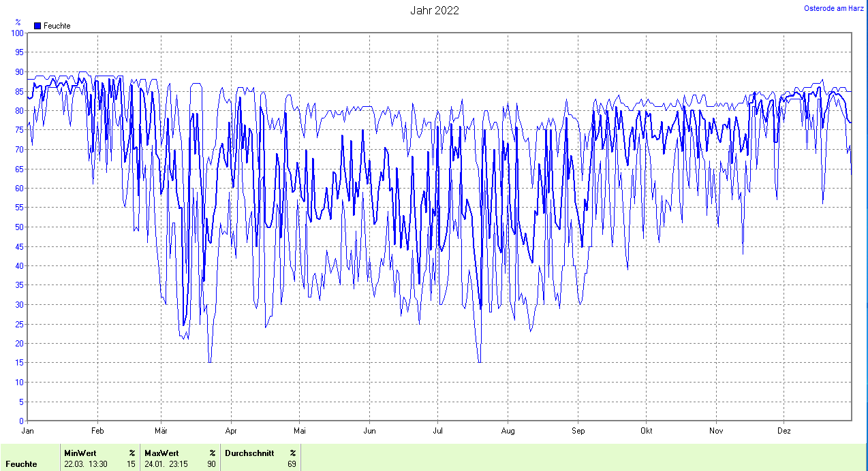Click the Dez label on the time axis
This screenshot has width=868, height=471.
pos(784,431)
